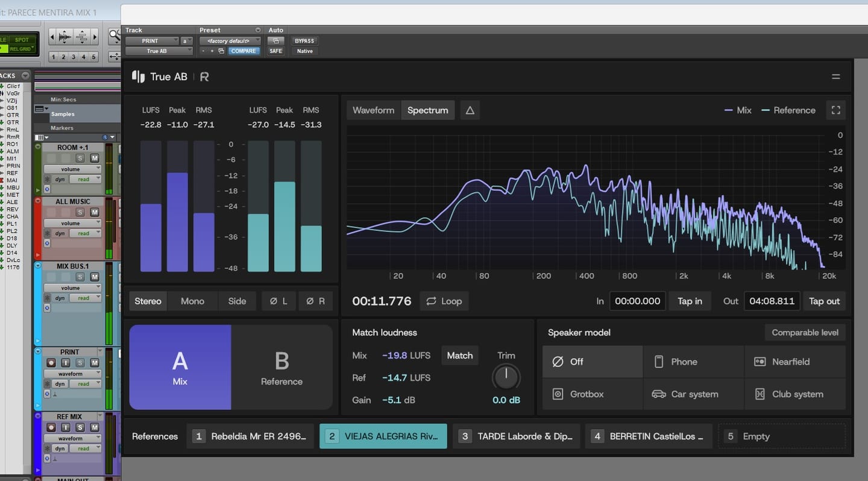Select the Phone speaker model

pyautogui.click(x=694, y=362)
